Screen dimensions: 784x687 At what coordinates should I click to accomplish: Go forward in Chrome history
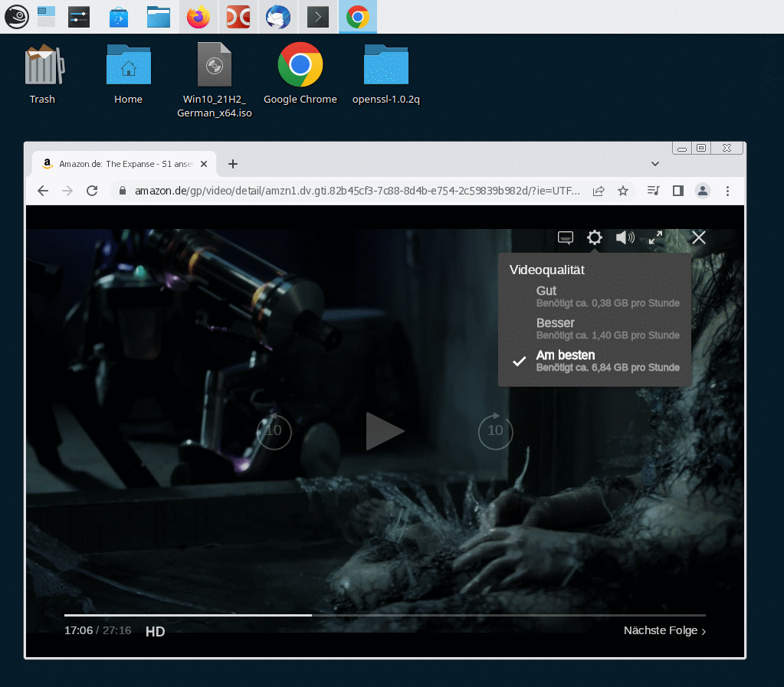(x=67, y=191)
